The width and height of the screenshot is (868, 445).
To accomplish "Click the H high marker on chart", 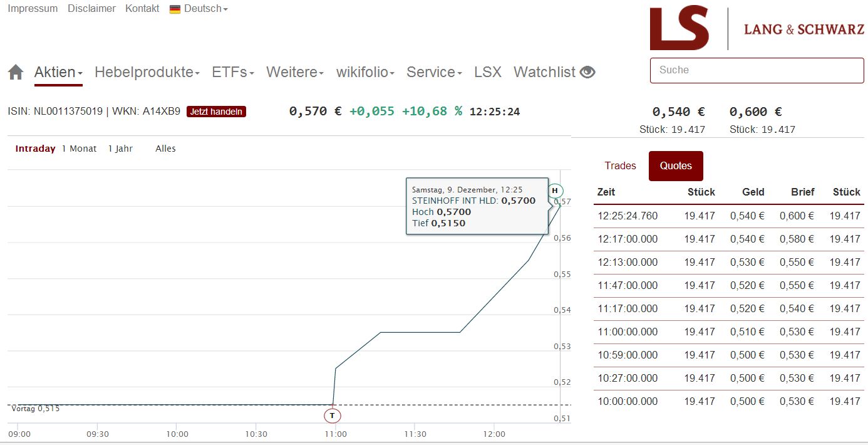I will click(x=555, y=191).
